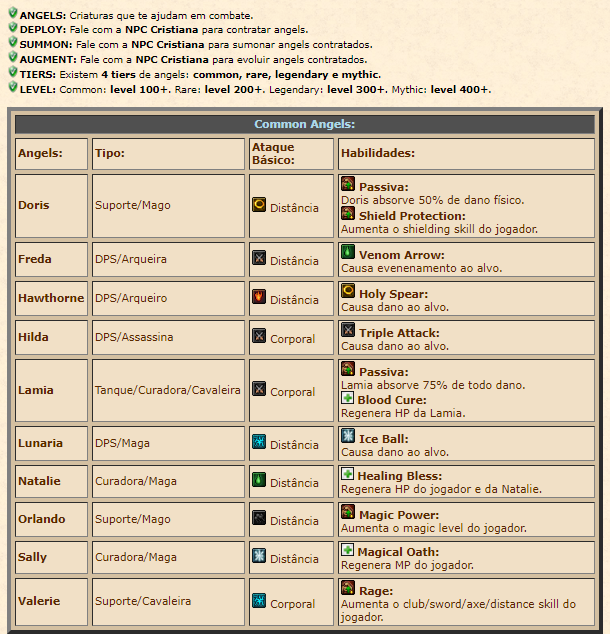610x634 pixels.
Task: Click the Ataque Básico column header
Action: coord(291,154)
